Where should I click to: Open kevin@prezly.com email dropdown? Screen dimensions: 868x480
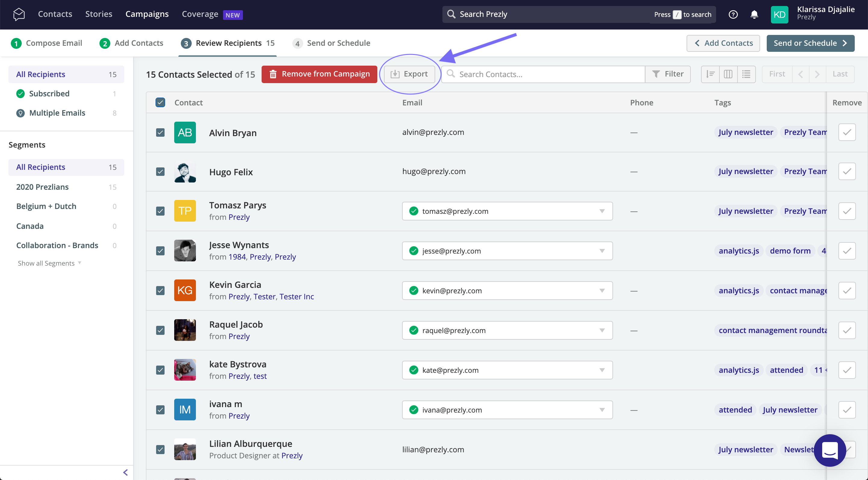point(507,291)
